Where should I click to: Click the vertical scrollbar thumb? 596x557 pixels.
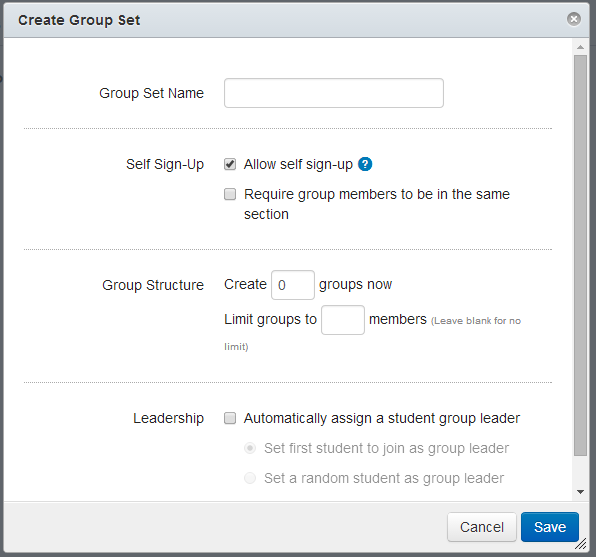click(580, 255)
